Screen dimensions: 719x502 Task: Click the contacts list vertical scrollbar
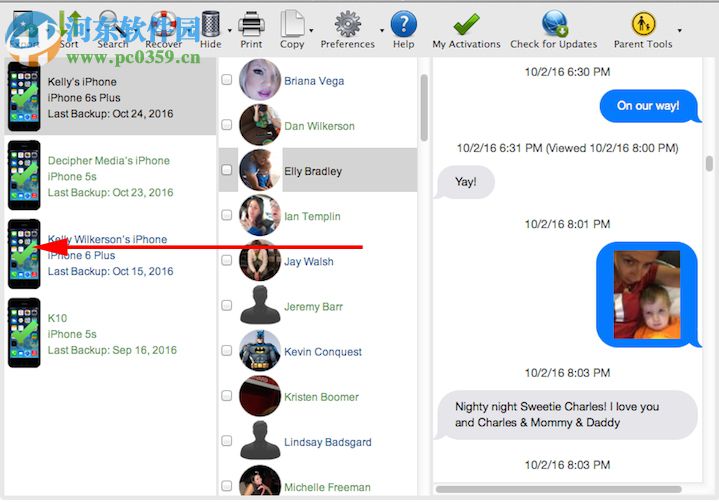424,107
